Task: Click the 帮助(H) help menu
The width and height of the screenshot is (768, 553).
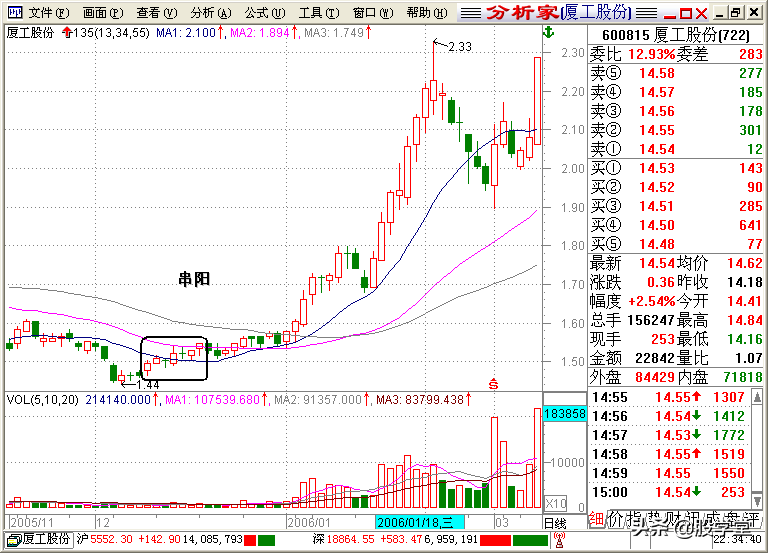Action: (427, 13)
